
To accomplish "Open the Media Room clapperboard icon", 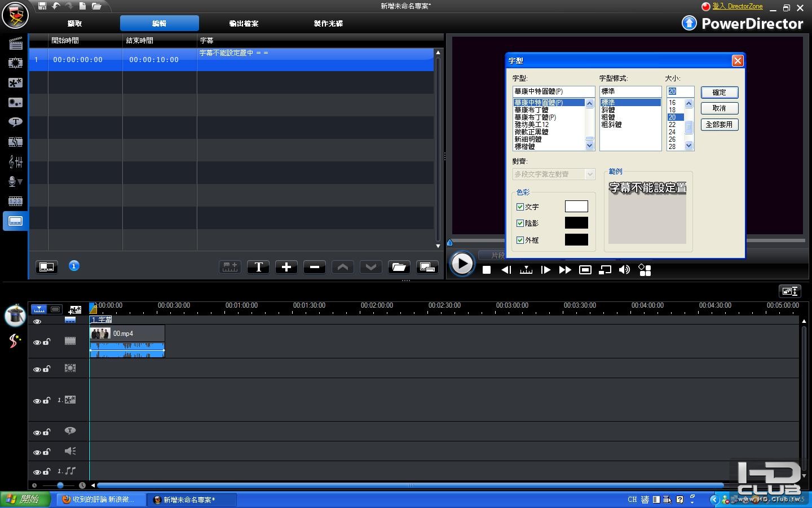I will 15,43.
